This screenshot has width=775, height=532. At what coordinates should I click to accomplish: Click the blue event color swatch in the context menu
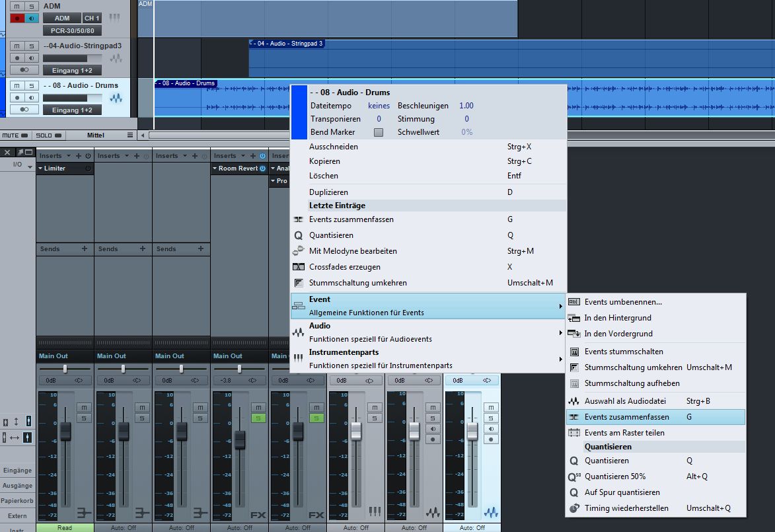point(299,112)
